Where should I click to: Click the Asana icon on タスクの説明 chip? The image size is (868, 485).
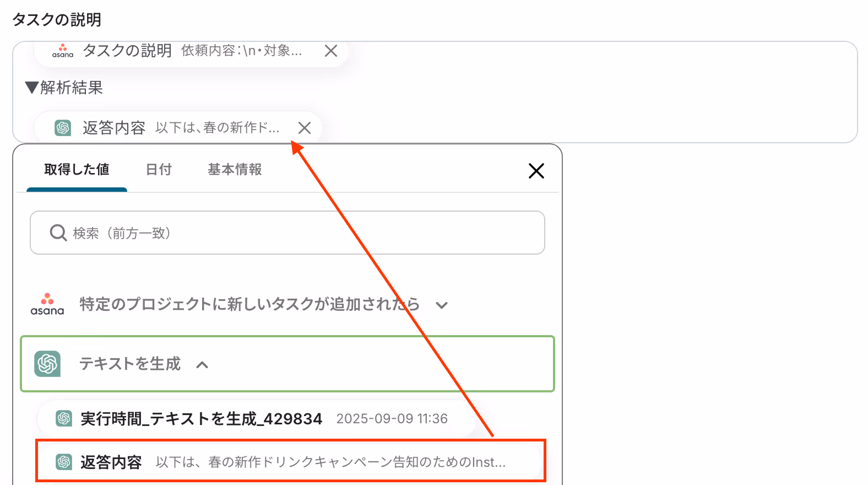(x=63, y=51)
